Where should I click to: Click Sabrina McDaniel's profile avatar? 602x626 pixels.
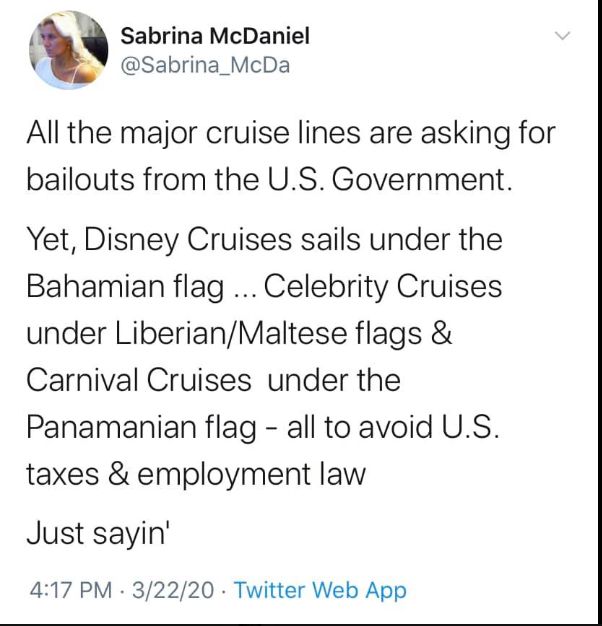coord(67,51)
